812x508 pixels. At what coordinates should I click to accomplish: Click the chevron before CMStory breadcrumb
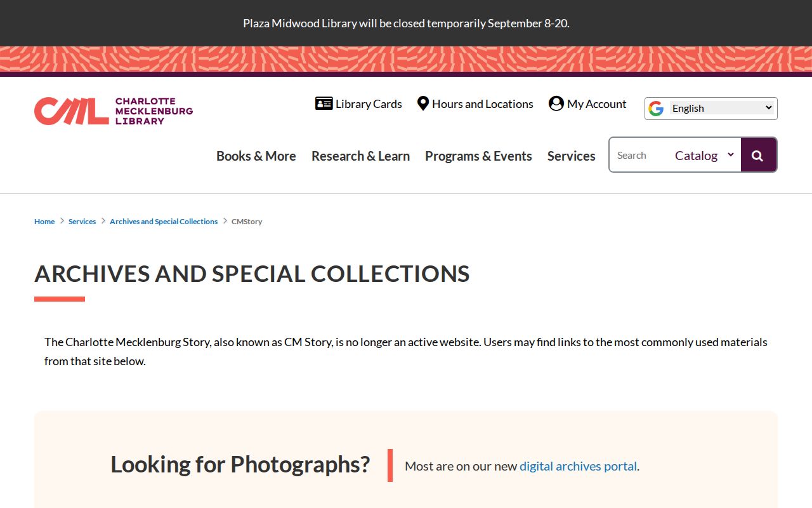[225, 221]
